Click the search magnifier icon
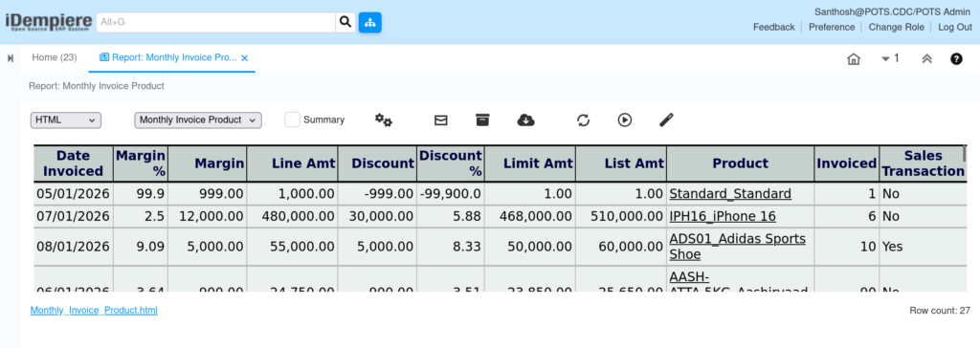Screen dimensions: 980x348 coord(345,23)
